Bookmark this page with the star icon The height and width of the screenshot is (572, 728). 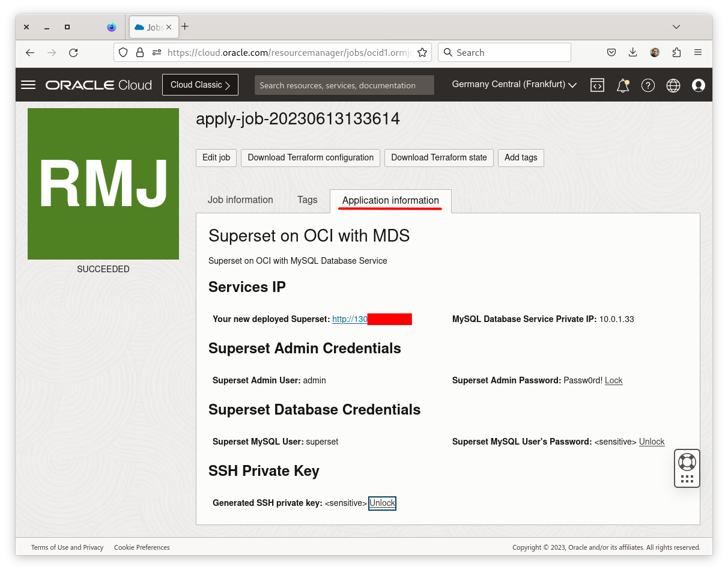[422, 52]
